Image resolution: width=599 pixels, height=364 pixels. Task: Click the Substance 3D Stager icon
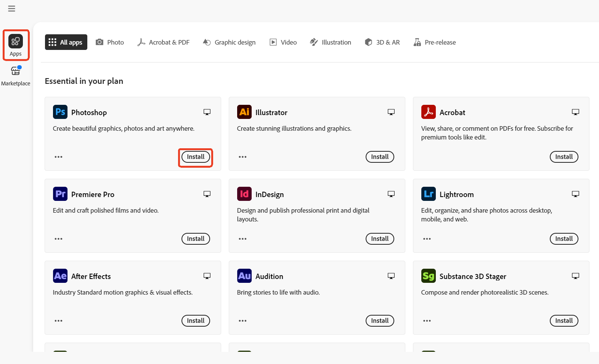coord(429,276)
